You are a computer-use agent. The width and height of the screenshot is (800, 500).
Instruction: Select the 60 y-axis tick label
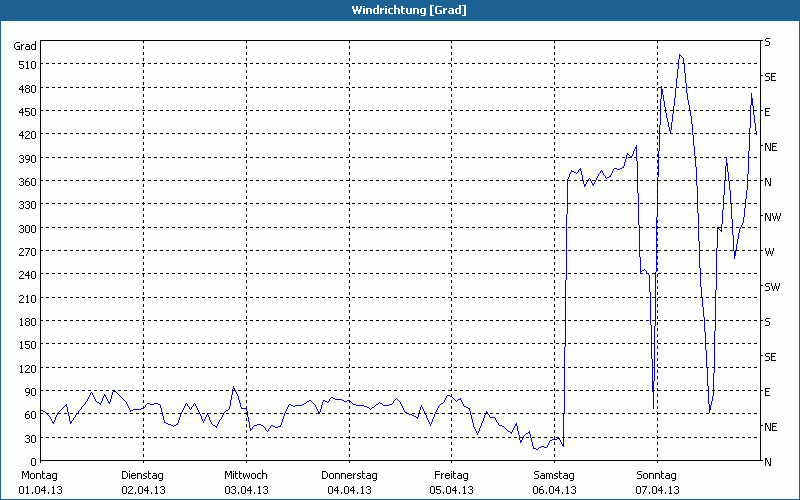31,415
